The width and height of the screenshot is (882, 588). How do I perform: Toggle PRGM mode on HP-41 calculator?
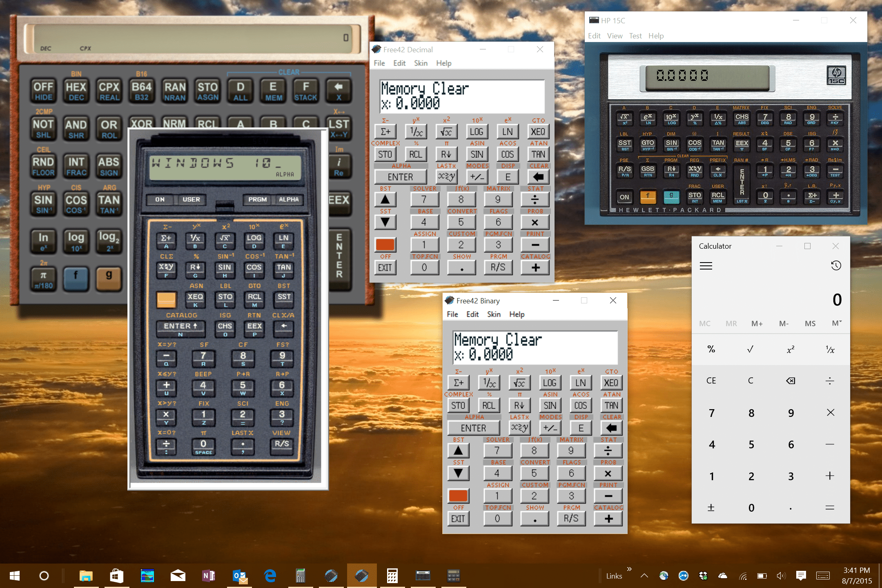click(x=258, y=199)
